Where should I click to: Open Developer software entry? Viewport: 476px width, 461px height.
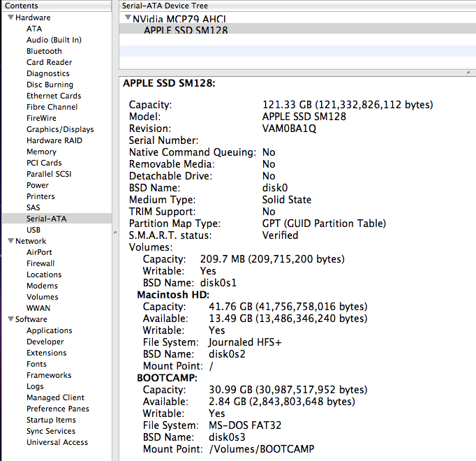pyautogui.click(x=45, y=342)
